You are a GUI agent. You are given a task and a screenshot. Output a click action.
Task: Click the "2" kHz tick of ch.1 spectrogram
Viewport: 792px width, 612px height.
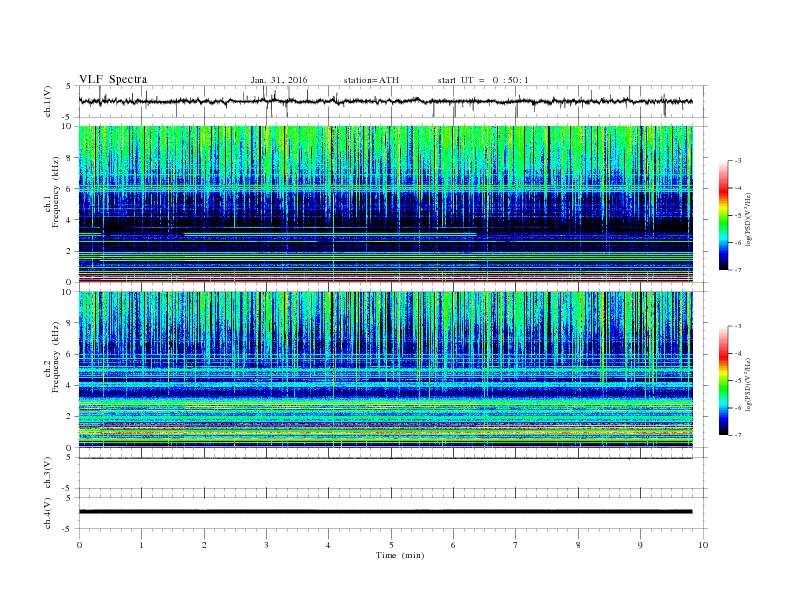coord(69,251)
